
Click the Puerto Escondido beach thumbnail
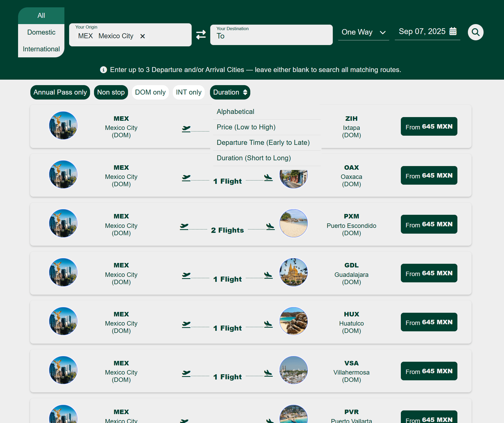(293, 223)
